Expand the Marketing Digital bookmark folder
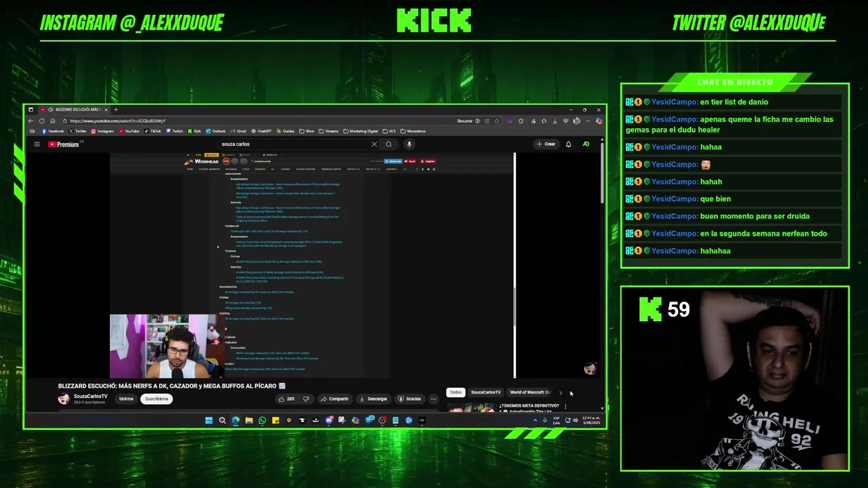 click(x=361, y=131)
